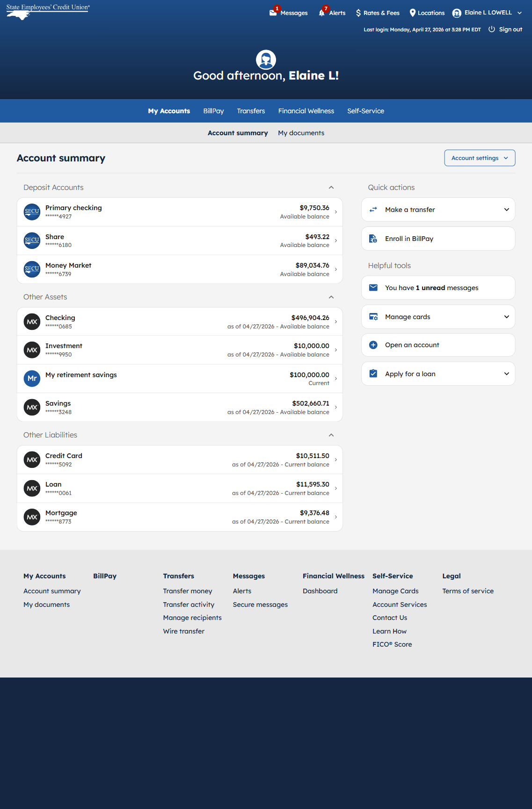Click the Apply for a loan clipboard icon
This screenshot has height=809, width=532.
tap(373, 373)
